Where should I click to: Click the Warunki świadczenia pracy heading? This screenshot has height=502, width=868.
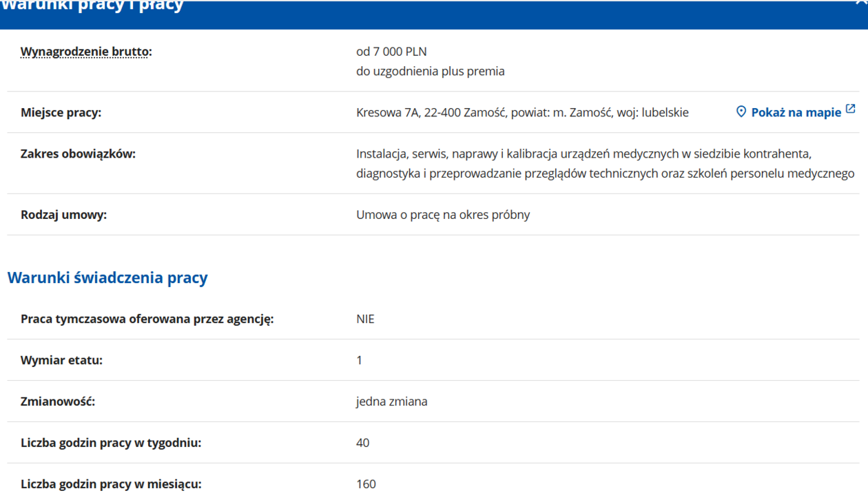click(107, 278)
